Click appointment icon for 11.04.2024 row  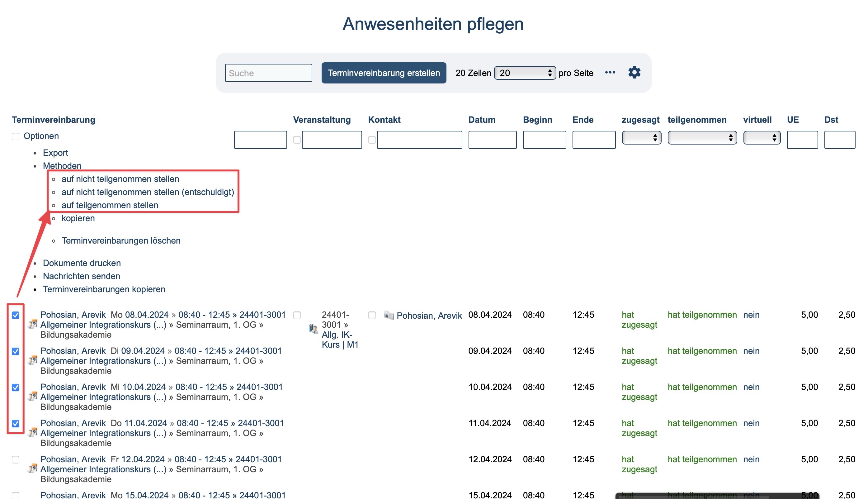coord(33,432)
